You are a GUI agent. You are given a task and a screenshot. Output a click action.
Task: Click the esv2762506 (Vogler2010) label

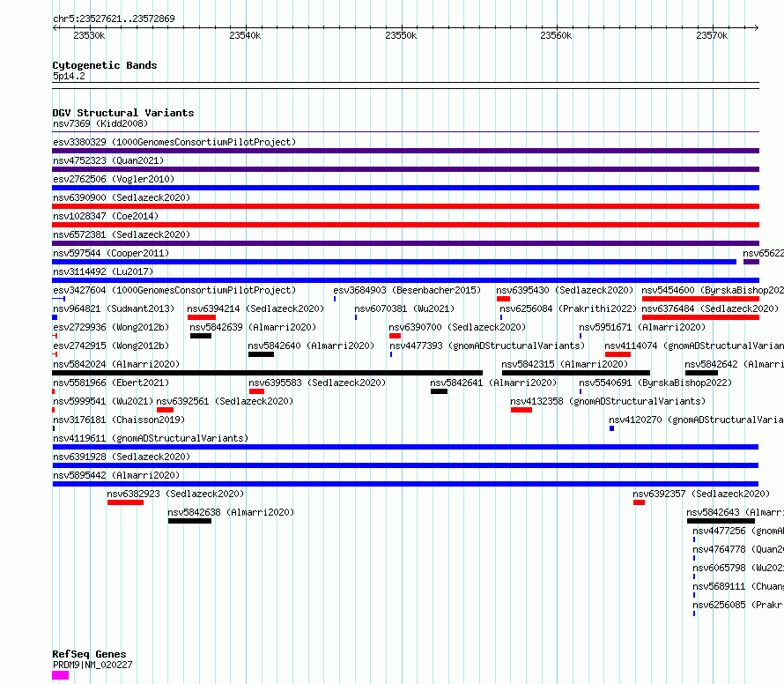tap(114, 179)
